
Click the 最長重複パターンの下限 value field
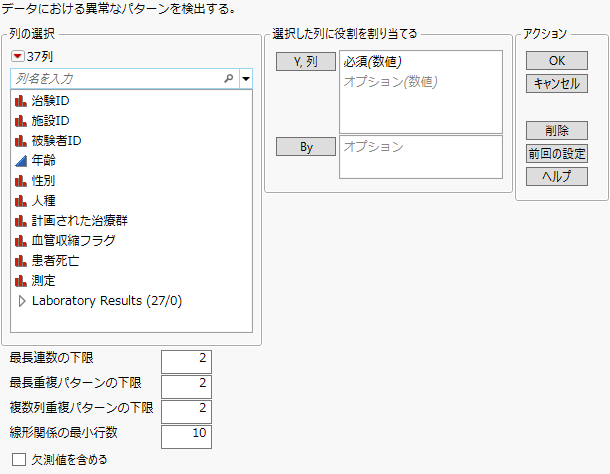[186, 386]
